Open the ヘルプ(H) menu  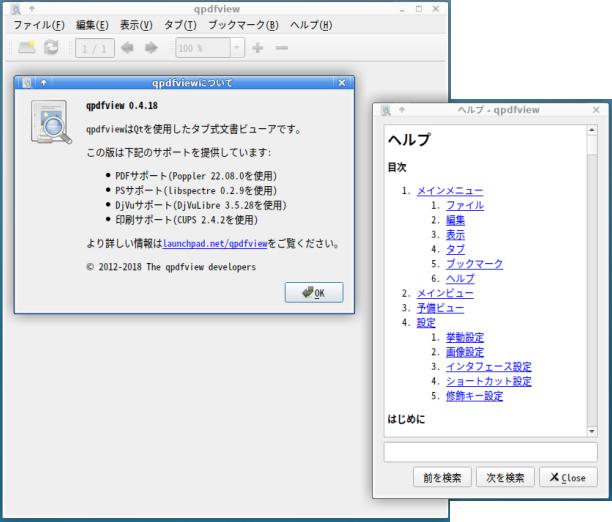[x=311, y=25]
